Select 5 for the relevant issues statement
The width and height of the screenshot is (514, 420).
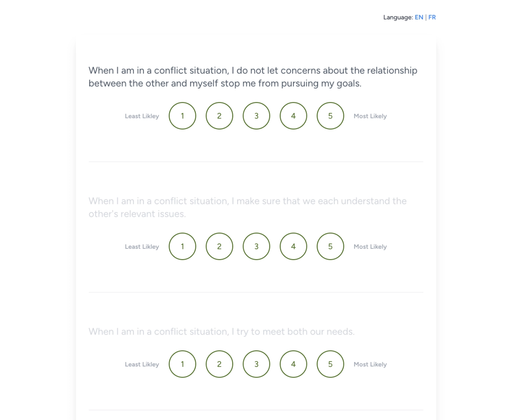pyautogui.click(x=330, y=246)
